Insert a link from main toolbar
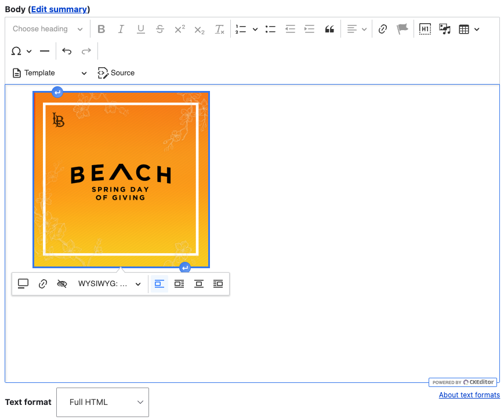This screenshot has height=420, width=504. (383, 29)
